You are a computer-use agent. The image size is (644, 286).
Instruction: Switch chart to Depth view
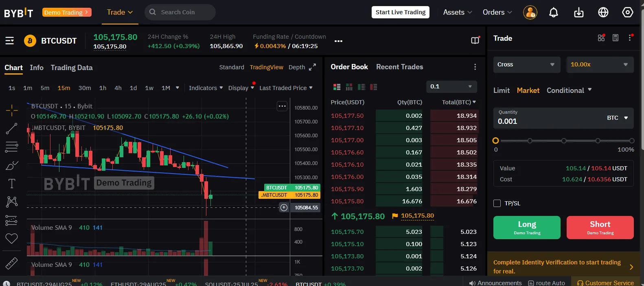pos(296,67)
